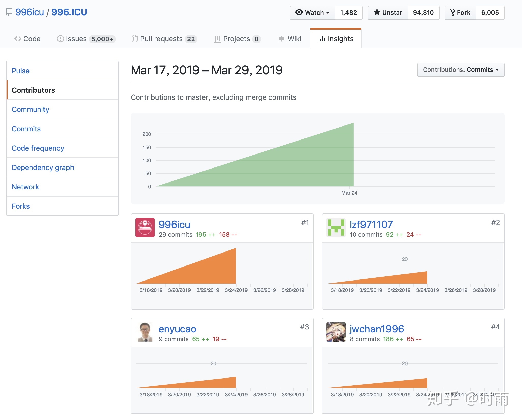Screen dimensions: 522x420
Task: View lzf971107's 10 commits
Action: pyautogui.click(x=366, y=234)
